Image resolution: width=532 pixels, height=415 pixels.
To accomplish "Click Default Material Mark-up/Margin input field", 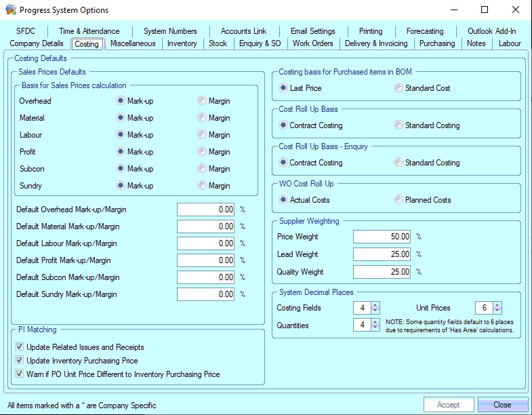I will click(x=206, y=226).
